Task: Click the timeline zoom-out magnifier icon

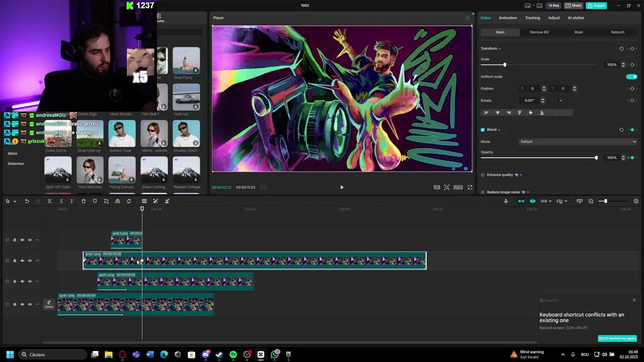Action: [591, 201]
